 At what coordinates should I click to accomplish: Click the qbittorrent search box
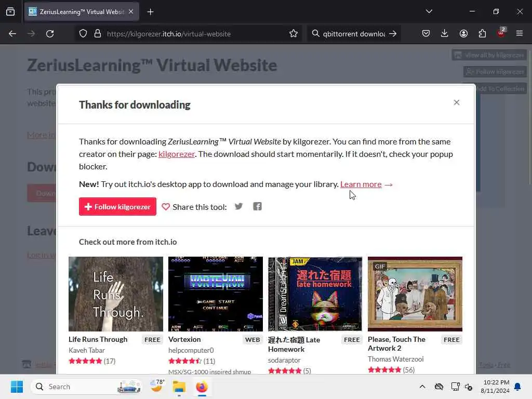click(353, 34)
